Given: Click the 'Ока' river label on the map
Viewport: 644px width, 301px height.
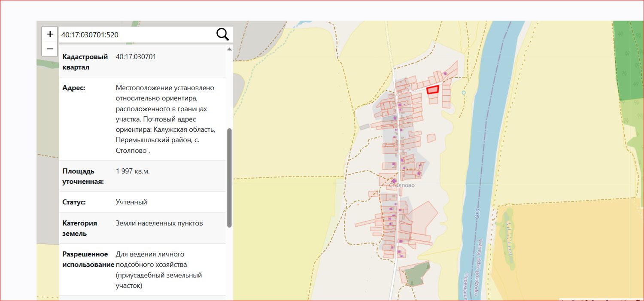Looking at the screenshot, I should (477, 213).
